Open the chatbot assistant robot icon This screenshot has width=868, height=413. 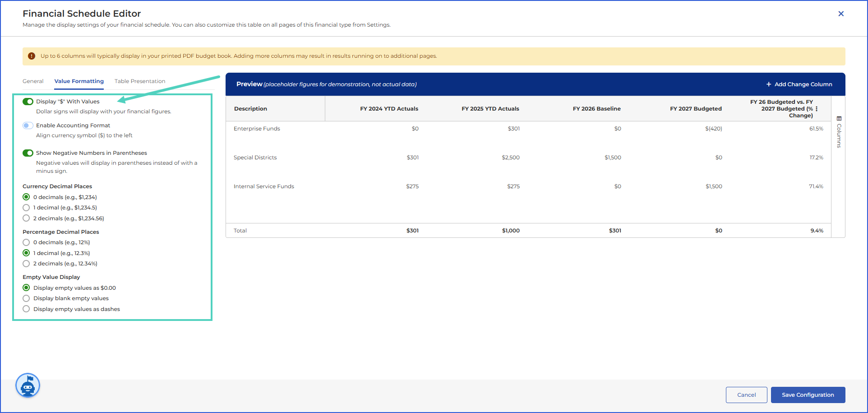[x=28, y=386]
